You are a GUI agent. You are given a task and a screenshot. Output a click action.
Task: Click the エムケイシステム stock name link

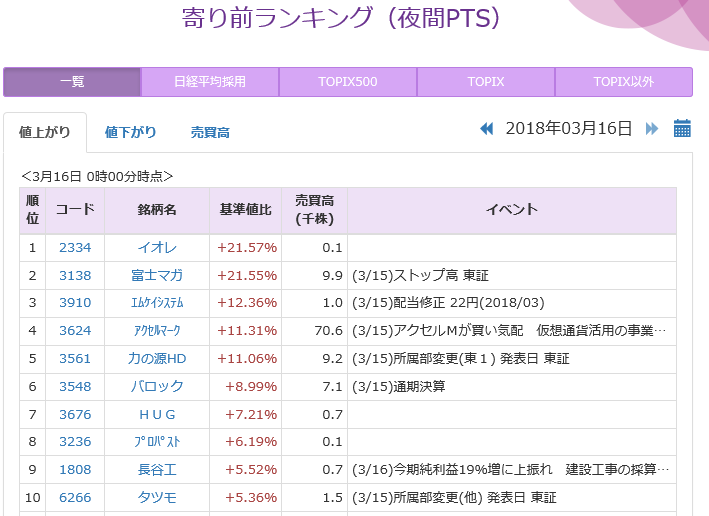point(157,303)
